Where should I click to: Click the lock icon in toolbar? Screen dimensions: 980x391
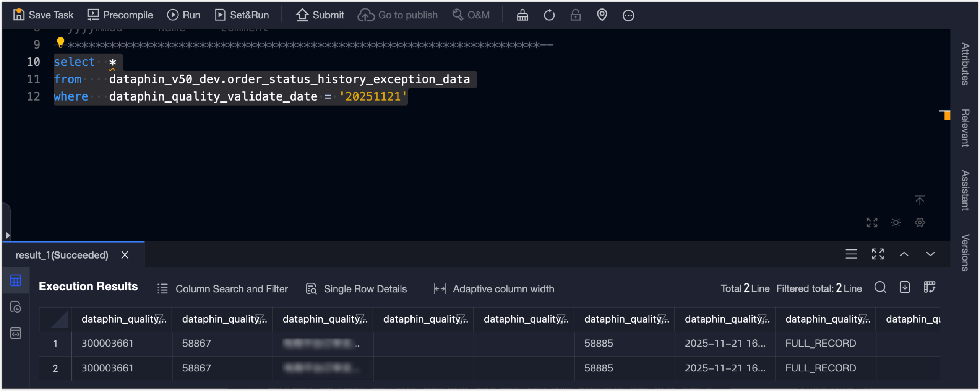pyautogui.click(x=576, y=15)
